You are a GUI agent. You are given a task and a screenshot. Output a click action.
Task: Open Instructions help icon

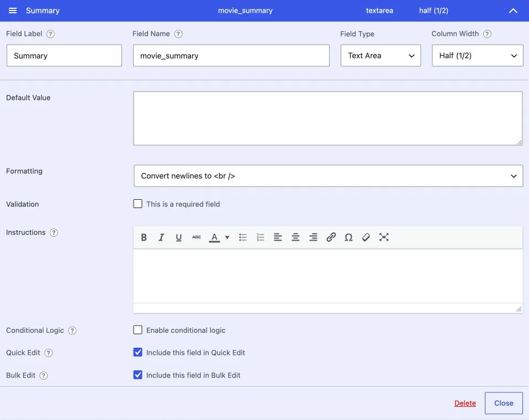(54, 232)
